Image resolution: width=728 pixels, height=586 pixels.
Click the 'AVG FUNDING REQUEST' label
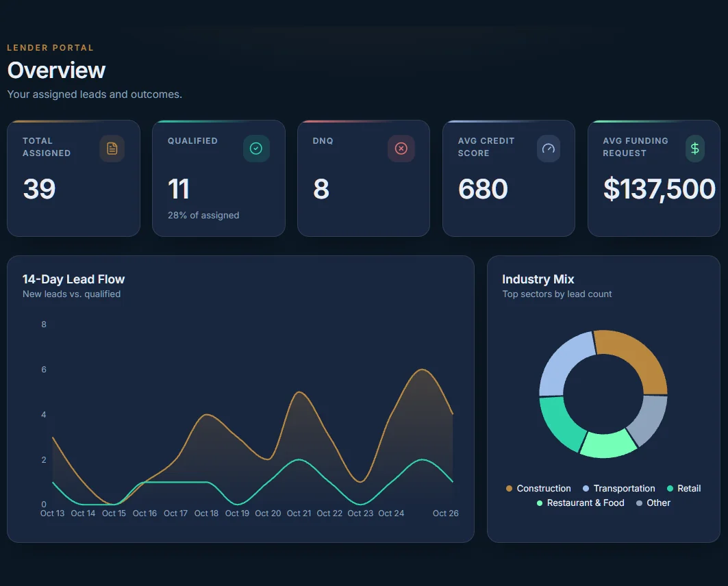[x=635, y=146]
